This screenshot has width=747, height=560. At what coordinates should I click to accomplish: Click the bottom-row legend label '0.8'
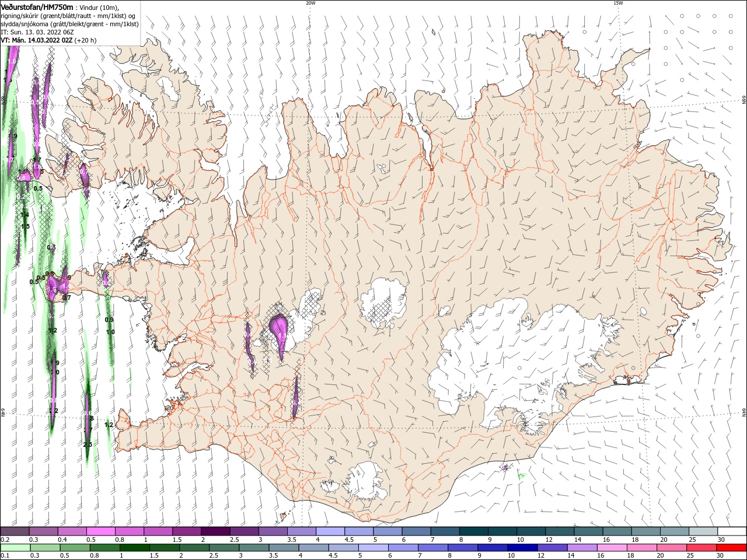94,556
